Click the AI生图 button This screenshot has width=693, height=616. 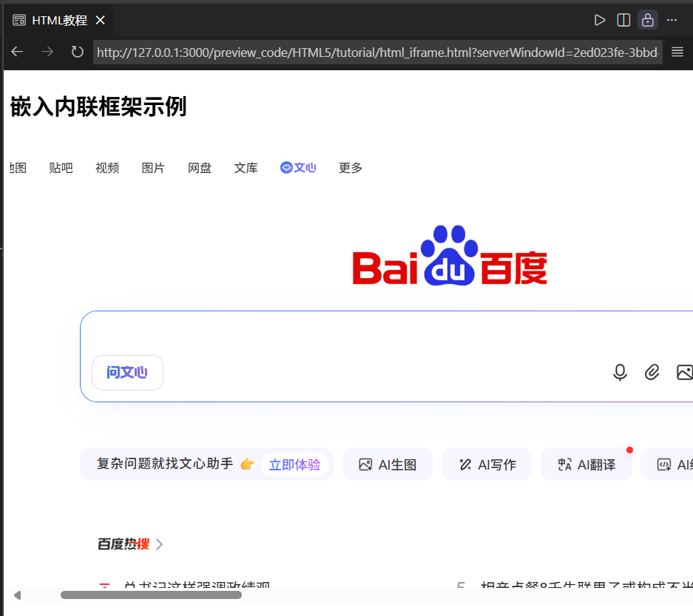click(x=387, y=464)
